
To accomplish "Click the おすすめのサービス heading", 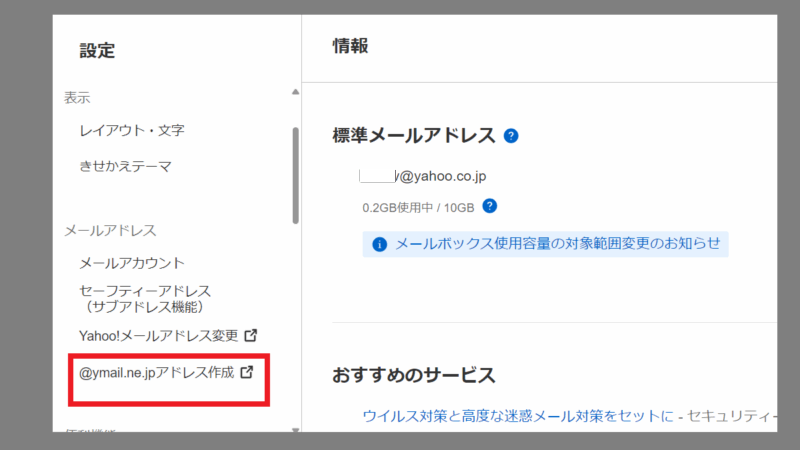I will [x=414, y=375].
